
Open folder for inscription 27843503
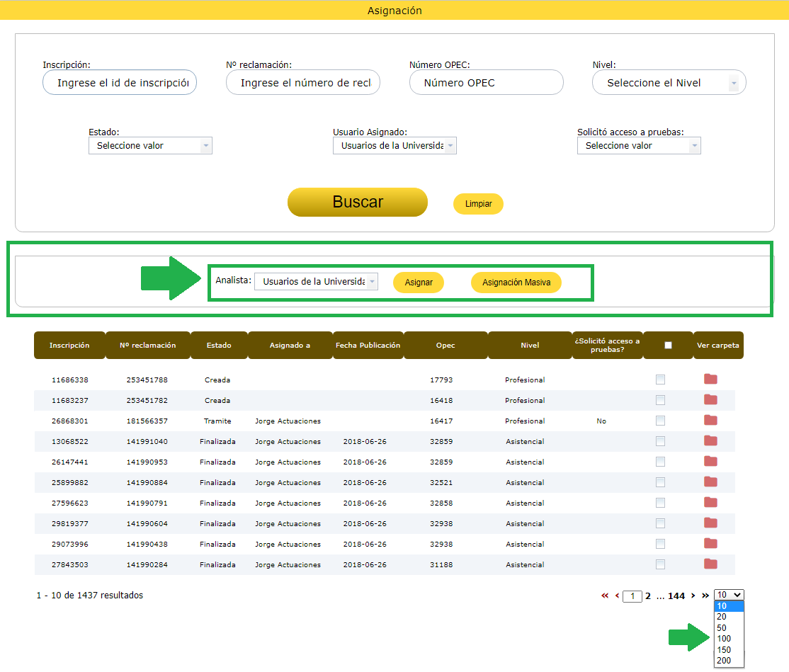point(710,564)
